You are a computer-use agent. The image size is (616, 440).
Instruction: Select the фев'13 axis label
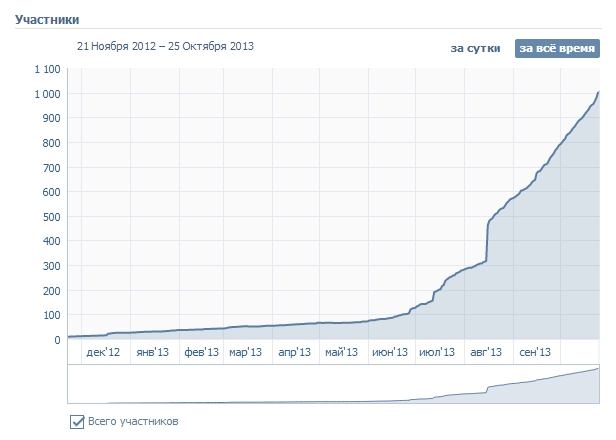coord(201,352)
